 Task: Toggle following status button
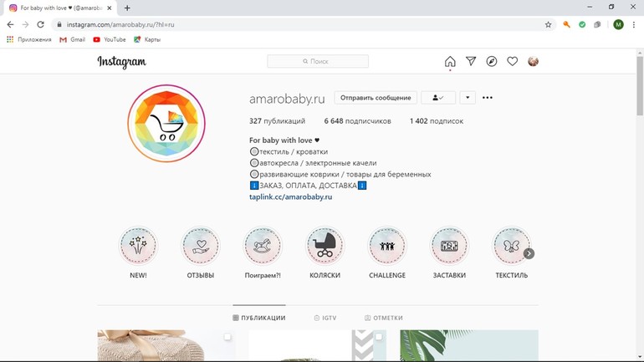coord(437,98)
